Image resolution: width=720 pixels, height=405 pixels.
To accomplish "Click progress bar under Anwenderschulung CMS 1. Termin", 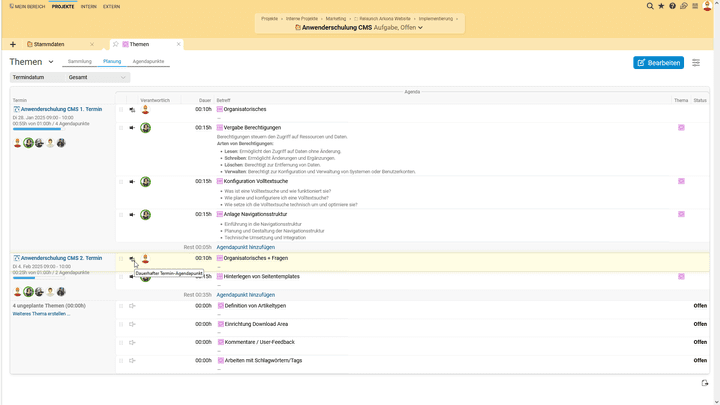I will [x=37, y=129].
